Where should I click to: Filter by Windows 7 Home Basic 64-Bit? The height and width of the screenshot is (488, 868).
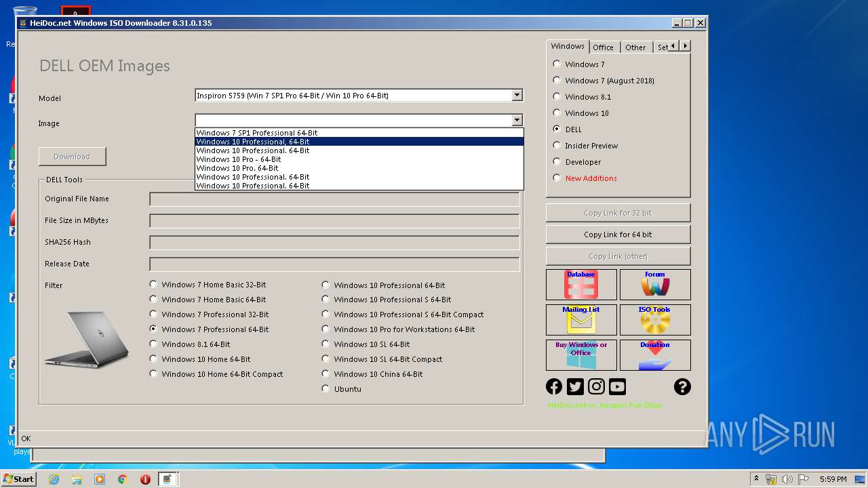(x=208, y=300)
